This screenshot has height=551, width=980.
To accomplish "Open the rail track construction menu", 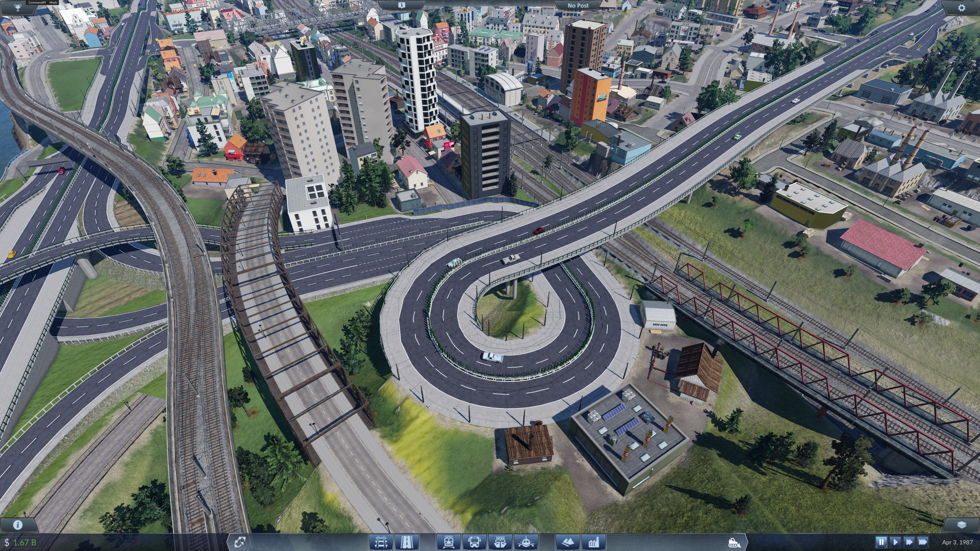I will click(x=381, y=542).
